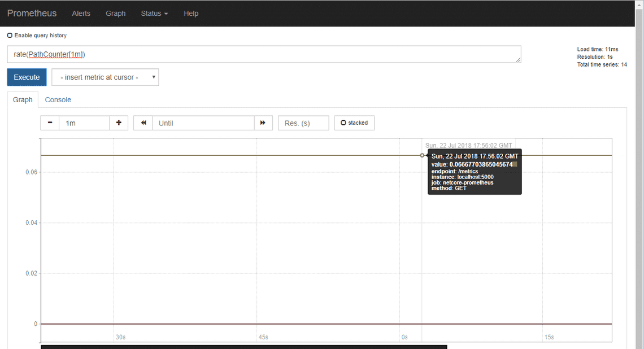
Task: Toggle stacked graph mode
Action: (354, 123)
